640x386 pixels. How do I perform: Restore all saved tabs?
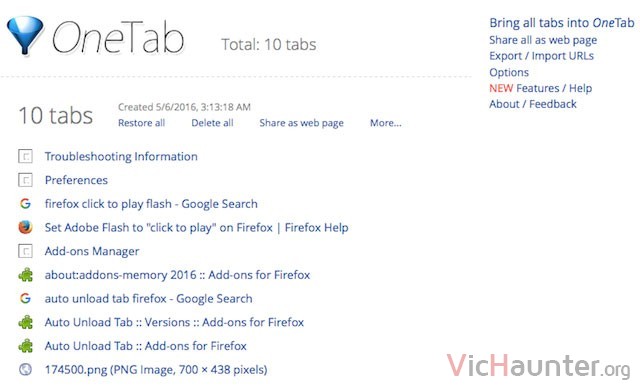pos(142,123)
